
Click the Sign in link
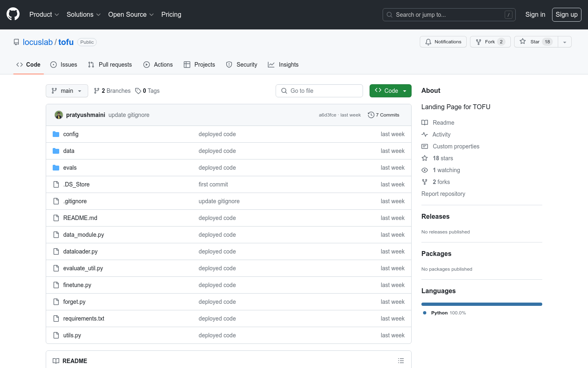pyautogui.click(x=535, y=14)
